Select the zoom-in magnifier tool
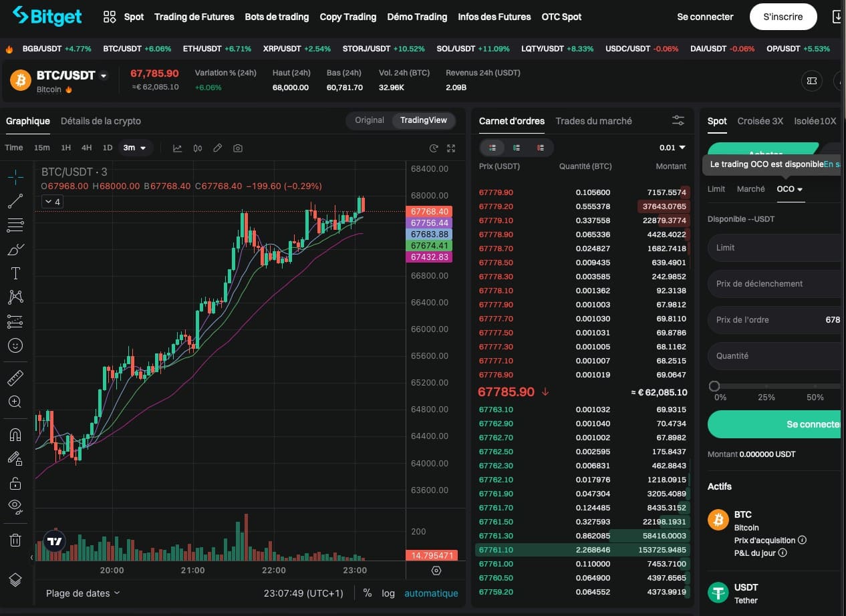Image resolution: width=846 pixels, height=616 pixels. tap(15, 402)
